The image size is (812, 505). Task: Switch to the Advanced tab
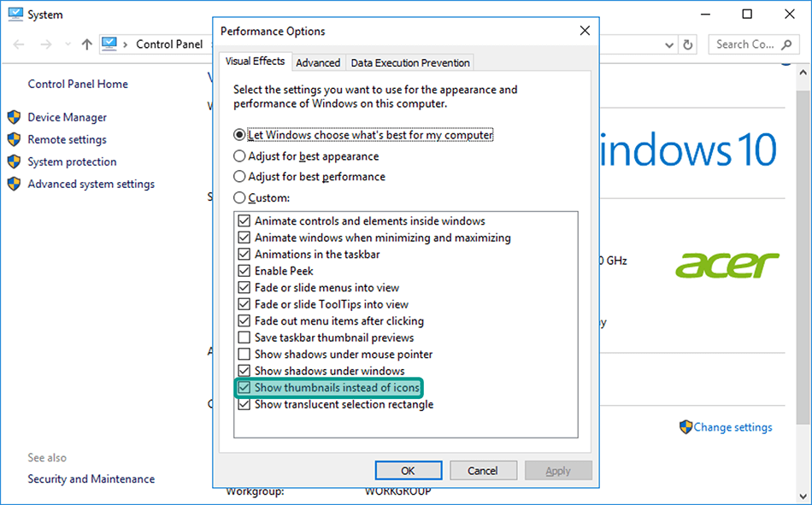pyautogui.click(x=318, y=62)
